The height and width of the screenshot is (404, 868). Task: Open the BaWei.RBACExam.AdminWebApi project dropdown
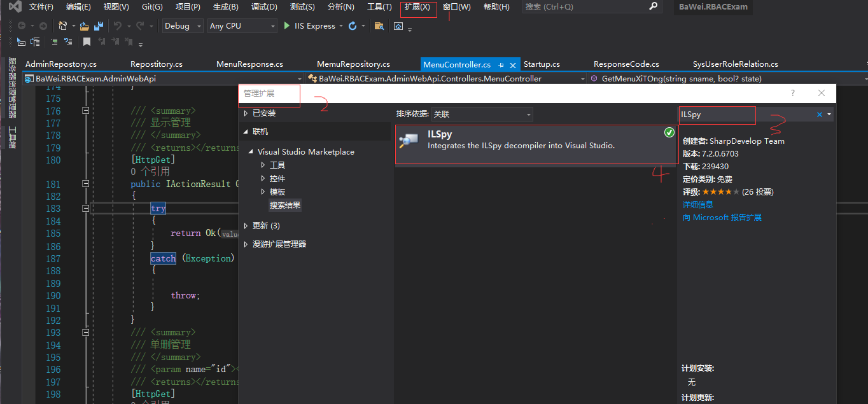pyautogui.click(x=163, y=79)
